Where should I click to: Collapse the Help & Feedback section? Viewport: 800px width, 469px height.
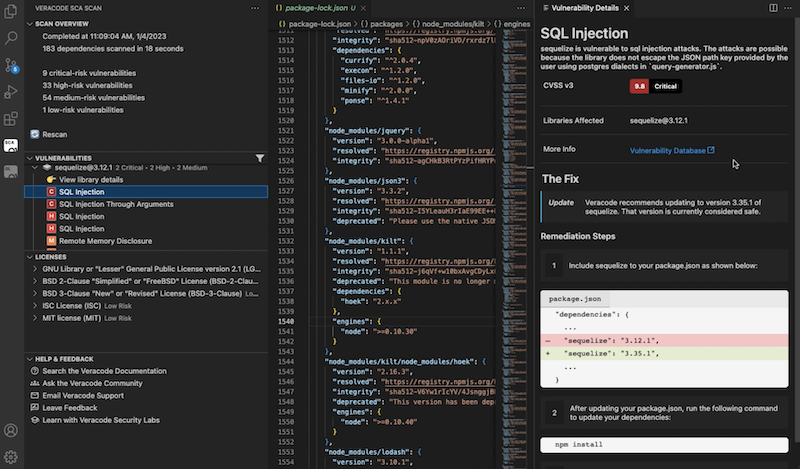[x=30, y=359]
